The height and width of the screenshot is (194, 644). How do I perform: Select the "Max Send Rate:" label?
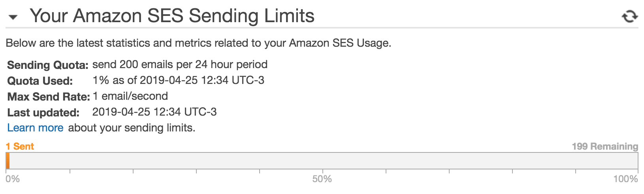click(x=49, y=97)
